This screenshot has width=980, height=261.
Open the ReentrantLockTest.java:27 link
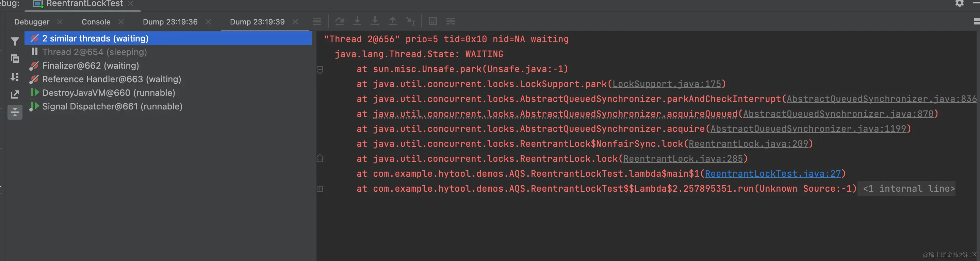pyautogui.click(x=773, y=174)
